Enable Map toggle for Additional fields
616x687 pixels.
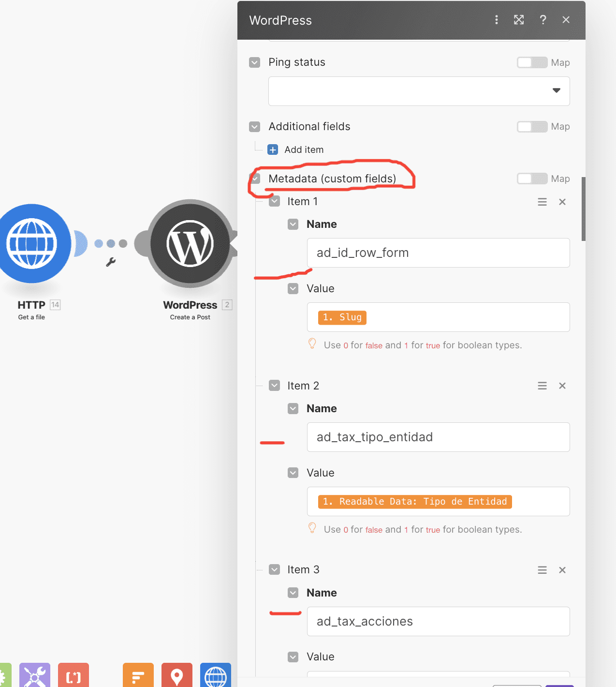[x=532, y=127]
